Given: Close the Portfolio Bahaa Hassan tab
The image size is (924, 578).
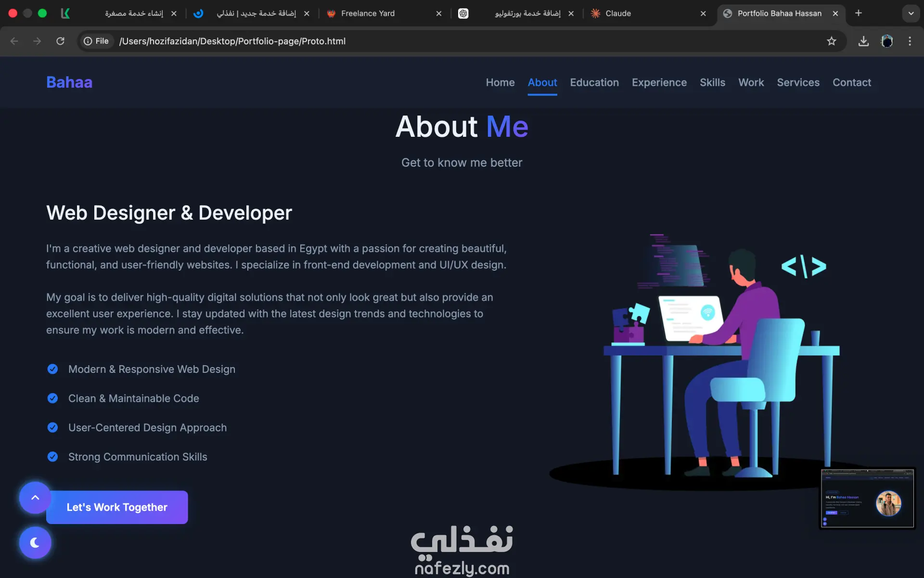Looking at the screenshot, I should click(x=835, y=13).
